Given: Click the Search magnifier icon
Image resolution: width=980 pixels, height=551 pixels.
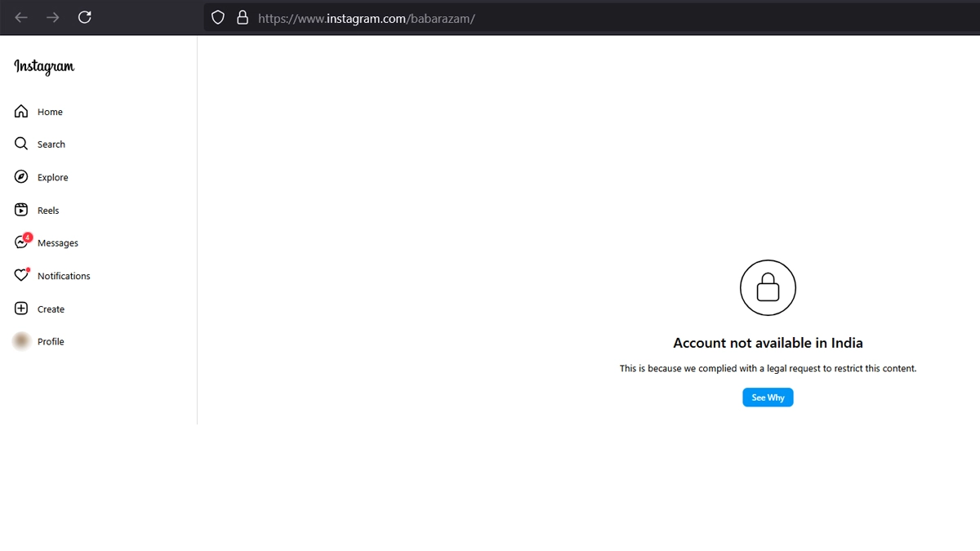Looking at the screenshot, I should click(21, 144).
